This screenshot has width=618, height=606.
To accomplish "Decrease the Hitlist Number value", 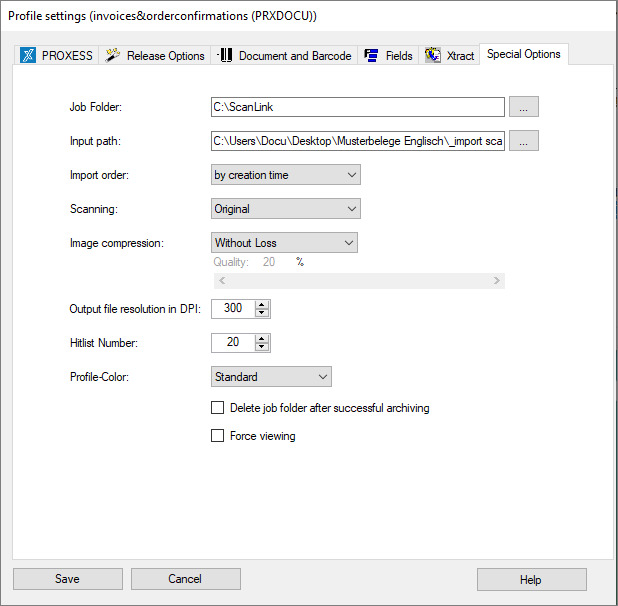I will point(262,347).
